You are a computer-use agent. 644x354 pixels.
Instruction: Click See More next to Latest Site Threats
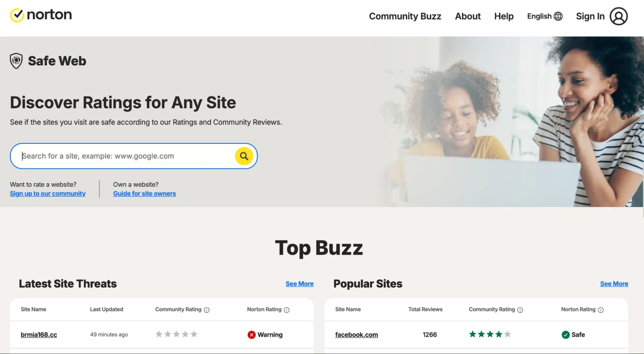299,284
